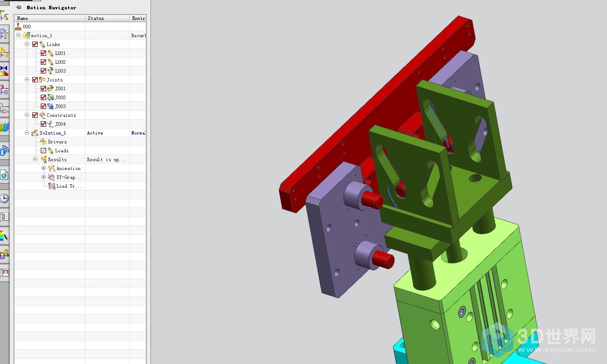Open the History clock tab
The image size is (607, 364).
click(4, 198)
